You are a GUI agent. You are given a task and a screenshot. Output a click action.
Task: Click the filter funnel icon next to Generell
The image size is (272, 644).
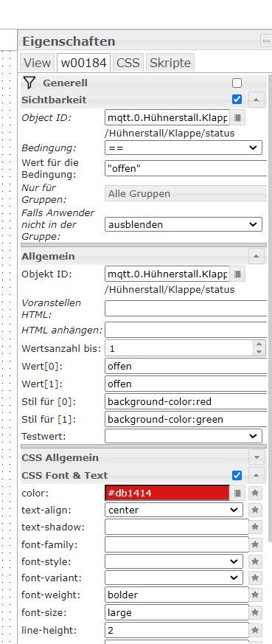29,83
